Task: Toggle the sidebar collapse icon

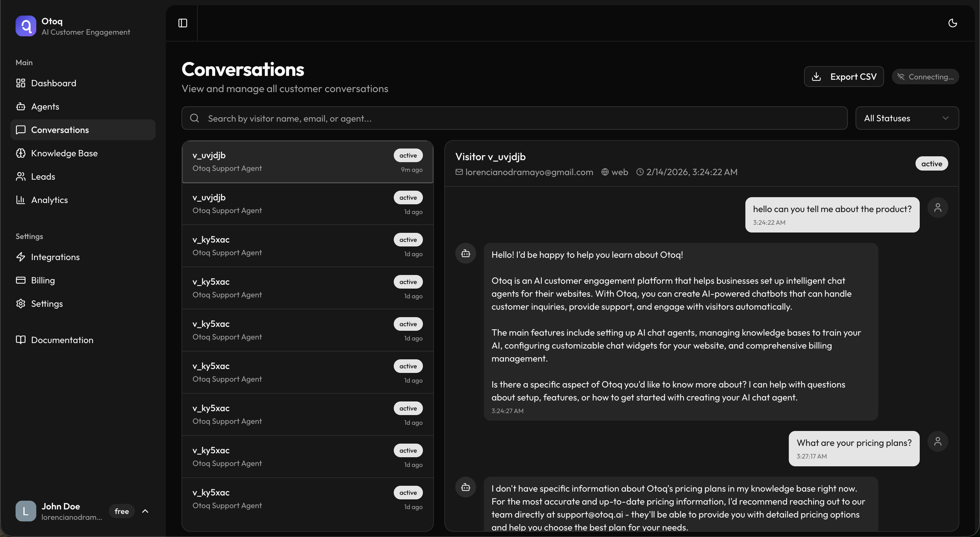Action: click(182, 23)
